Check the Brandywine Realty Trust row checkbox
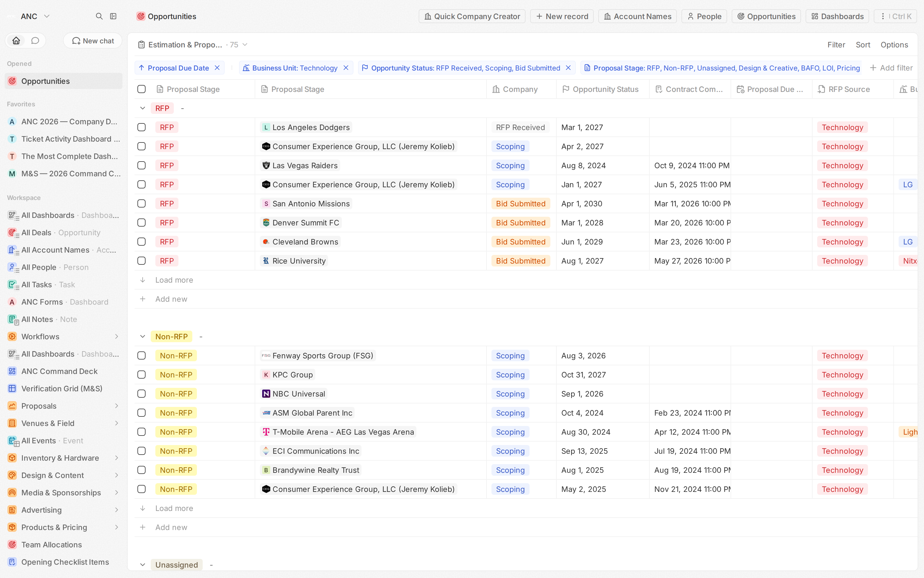The height and width of the screenshot is (578, 924). 141,470
